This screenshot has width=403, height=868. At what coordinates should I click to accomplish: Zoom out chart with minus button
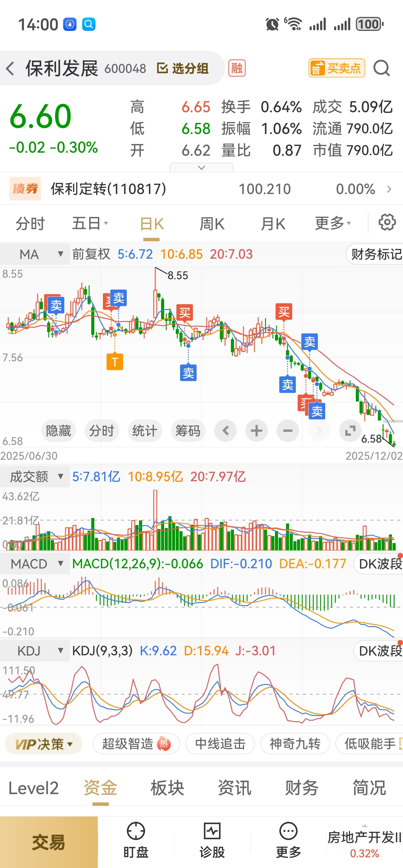pos(288,430)
